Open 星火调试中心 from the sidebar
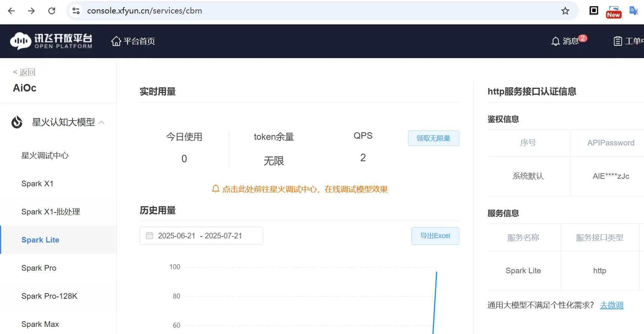644x334 pixels. (45, 156)
